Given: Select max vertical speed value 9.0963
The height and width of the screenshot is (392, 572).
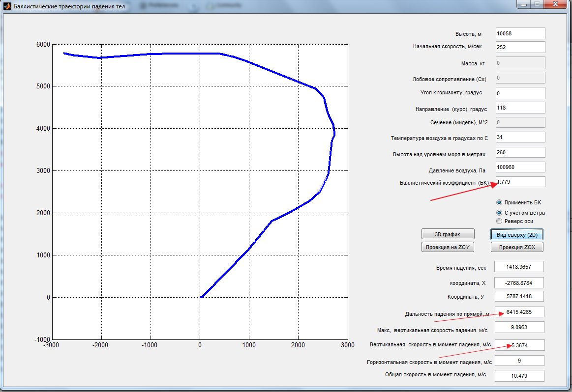Looking at the screenshot, I should (x=519, y=327).
